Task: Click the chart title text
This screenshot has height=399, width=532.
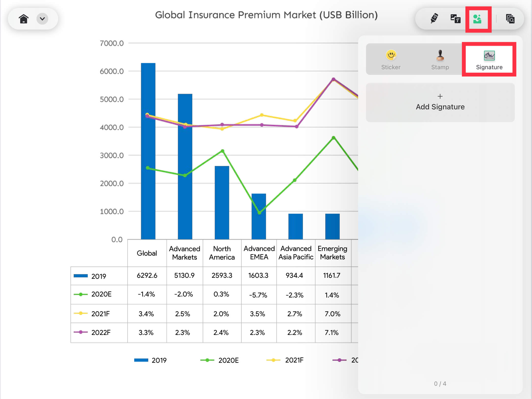Action: tap(266, 15)
